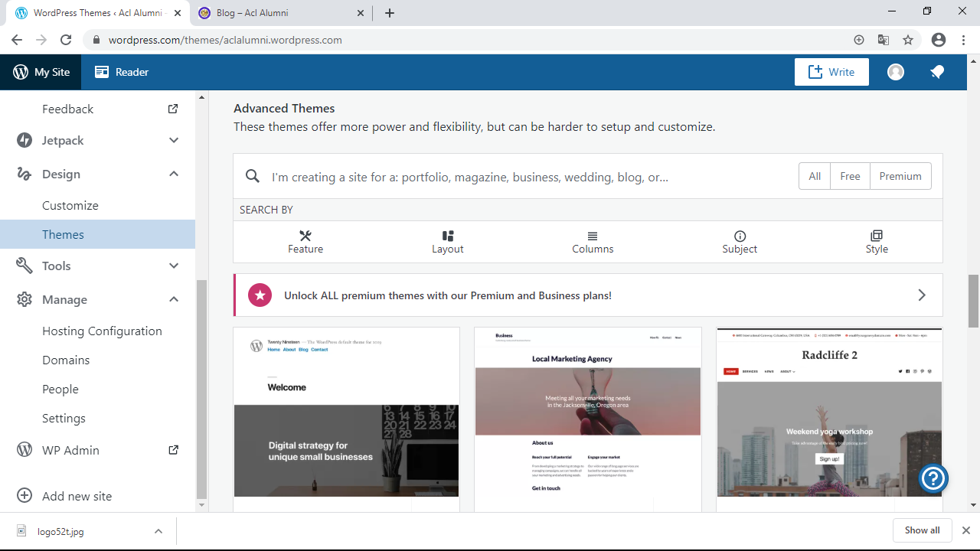The image size is (980, 551).
Task: Open the user profile avatar
Action: point(896,72)
